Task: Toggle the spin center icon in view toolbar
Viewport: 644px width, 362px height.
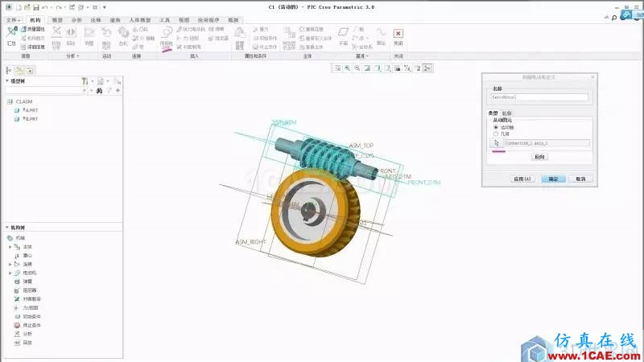Action: (427, 68)
